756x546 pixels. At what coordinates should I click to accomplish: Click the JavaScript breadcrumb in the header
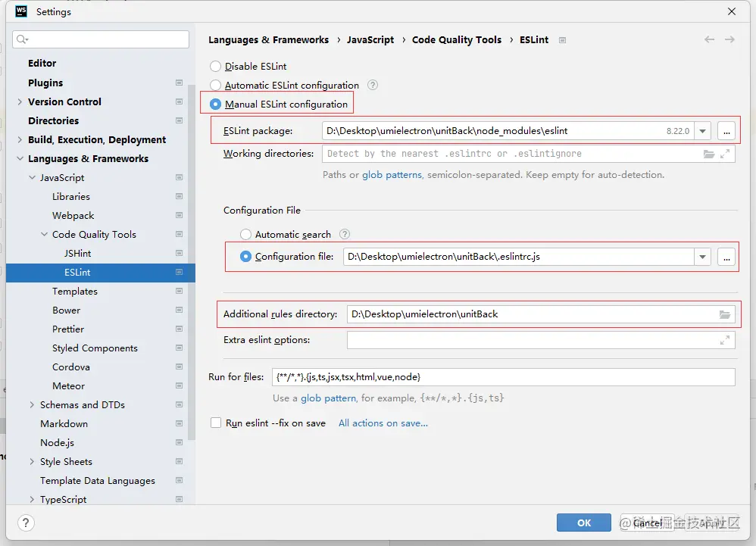370,40
